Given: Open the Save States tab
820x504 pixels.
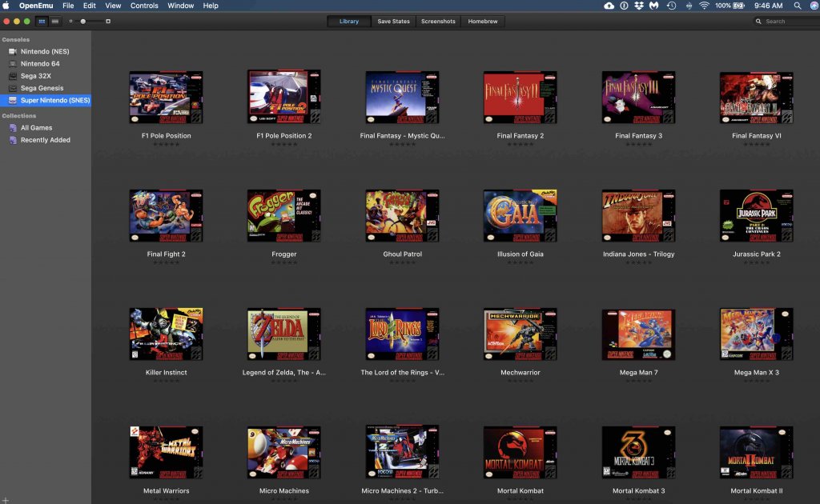Looking at the screenshot, I should click(x=393, y=22).
